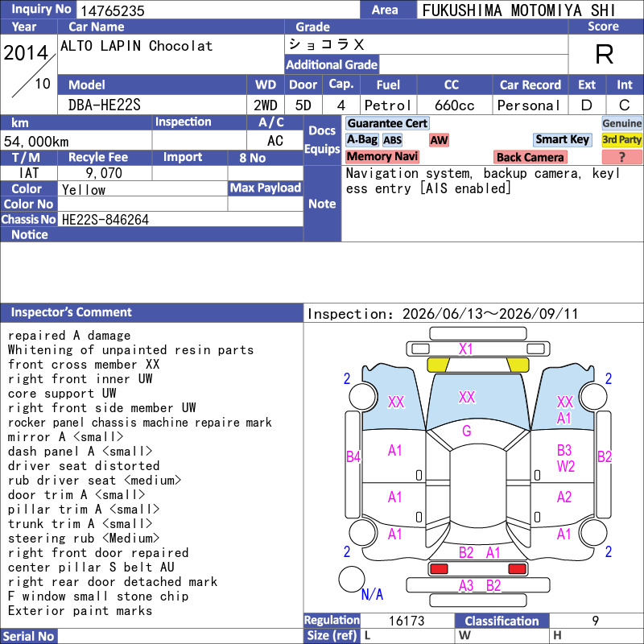Click the front-left wheel circle on diagram
Screen dimensions: 644x644
pyautogui.click(x=363, y=396)
